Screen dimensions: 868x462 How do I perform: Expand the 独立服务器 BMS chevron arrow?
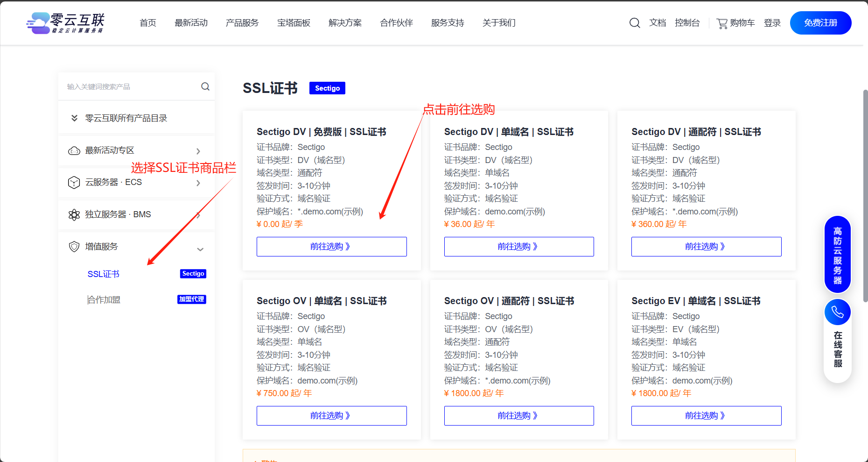click(x=198, y=215)
